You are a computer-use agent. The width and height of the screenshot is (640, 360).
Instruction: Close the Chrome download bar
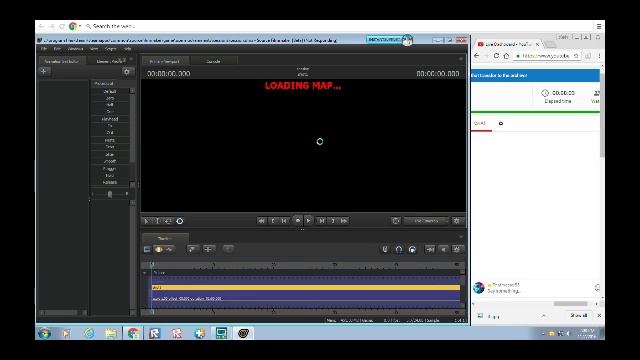599,315
